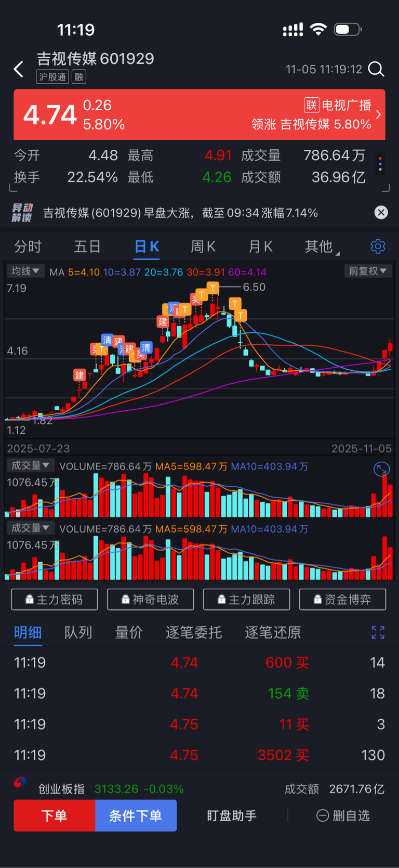
Task: Tap the 成交额 36.96亿 value
Action: tap(339, 177)
